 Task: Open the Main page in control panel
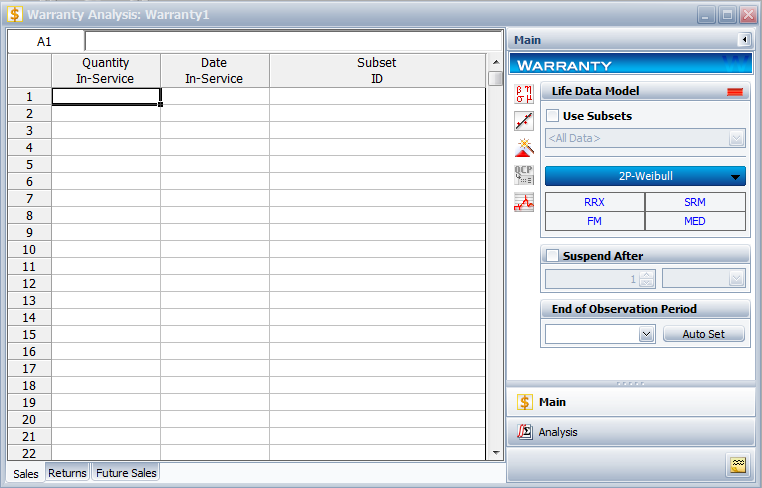[631, 402]
